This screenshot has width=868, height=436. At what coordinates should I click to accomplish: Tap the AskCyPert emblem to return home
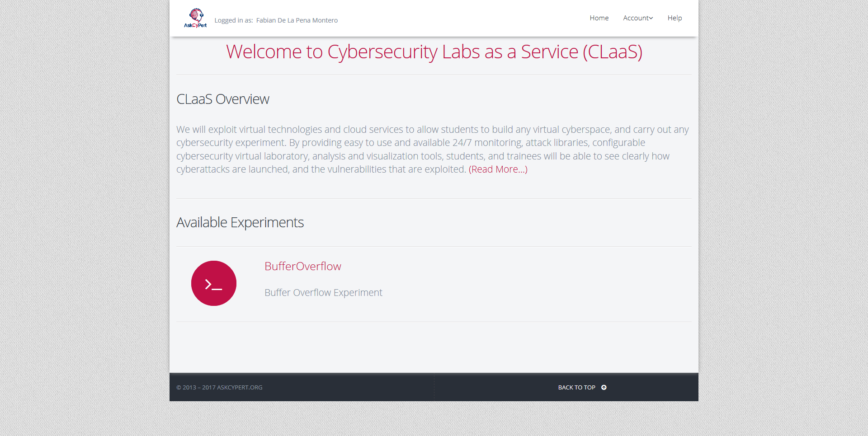[x=196, y=18]
